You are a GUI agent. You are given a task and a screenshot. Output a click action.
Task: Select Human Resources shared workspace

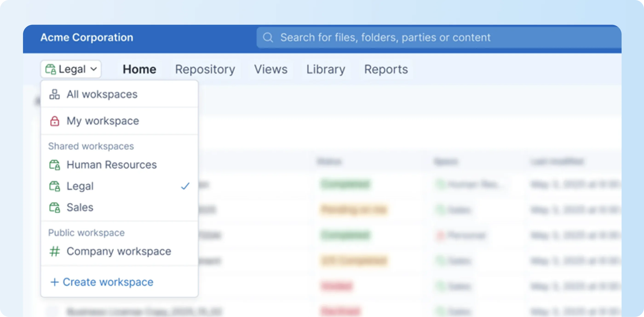click(x=119, y=165)
